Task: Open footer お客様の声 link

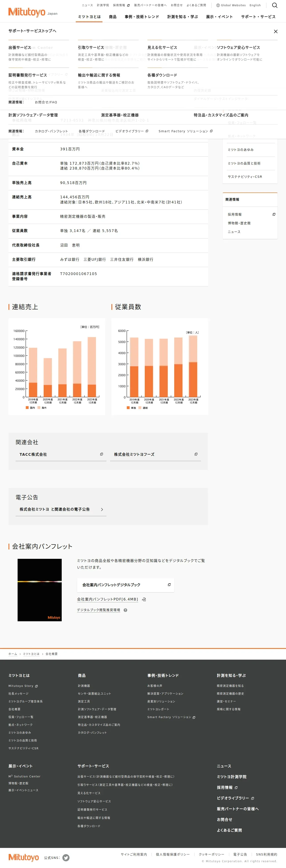Action: pyautogui.click(x=155, y=686)
